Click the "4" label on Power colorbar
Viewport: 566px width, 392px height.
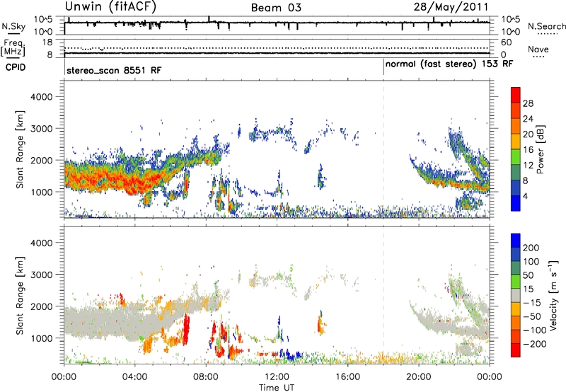point(526,196)
